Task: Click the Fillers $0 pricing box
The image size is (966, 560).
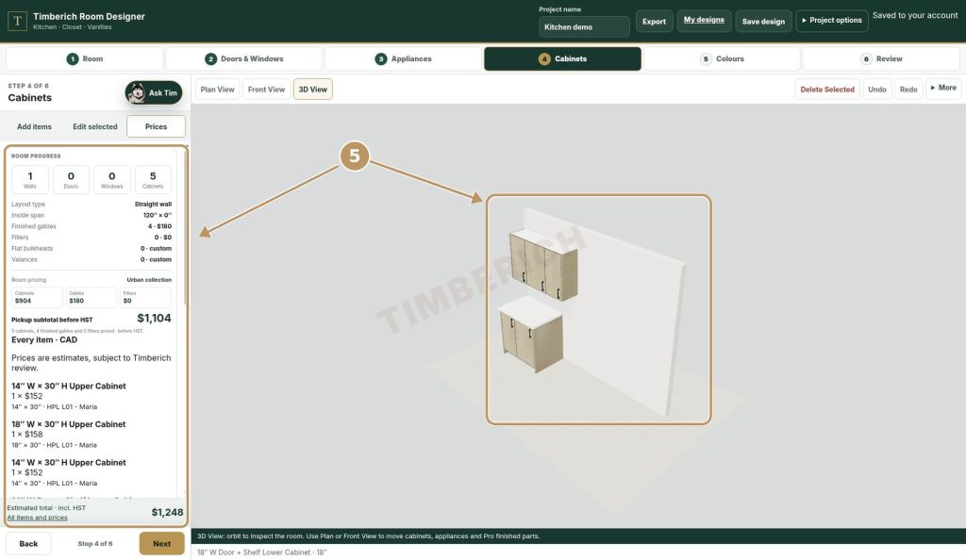Action: [145, 297]
